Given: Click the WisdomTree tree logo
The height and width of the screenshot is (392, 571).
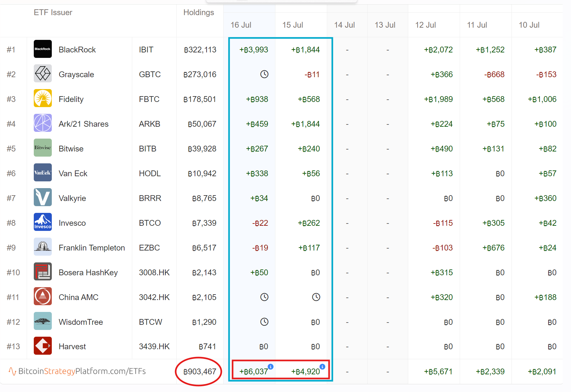Looking at the screenshot, I should [43, 321].
